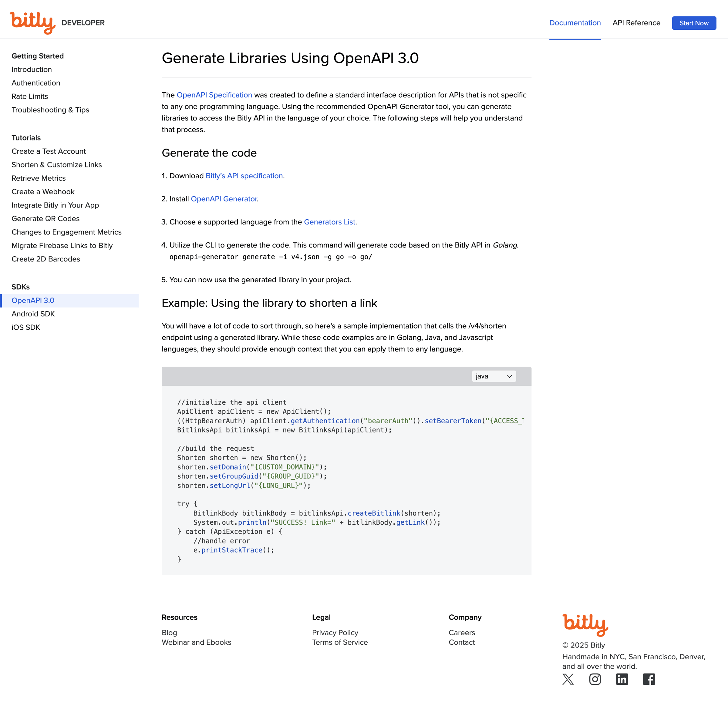Image resolution: width=728 pixels, height=716 pixels.
Task: Switch to the Documentation tab
Action: [575, 22]
